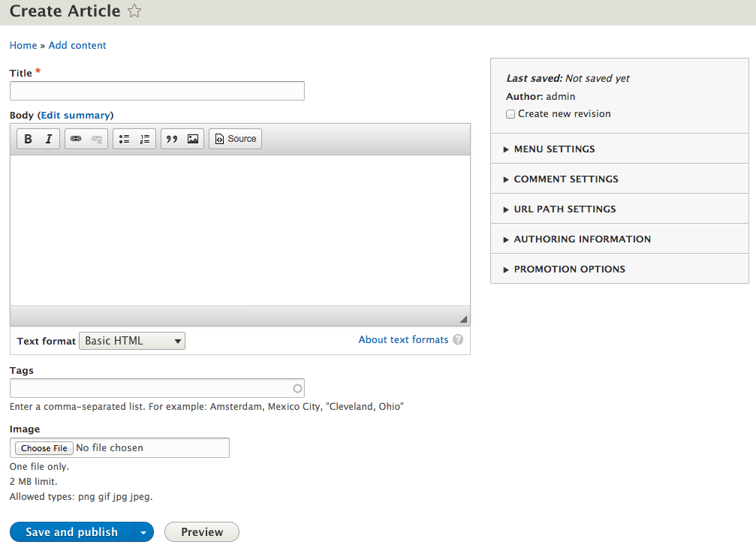Screen dimensions: 756x548
Task: Insert a link using the link icon
Action: 76,139
